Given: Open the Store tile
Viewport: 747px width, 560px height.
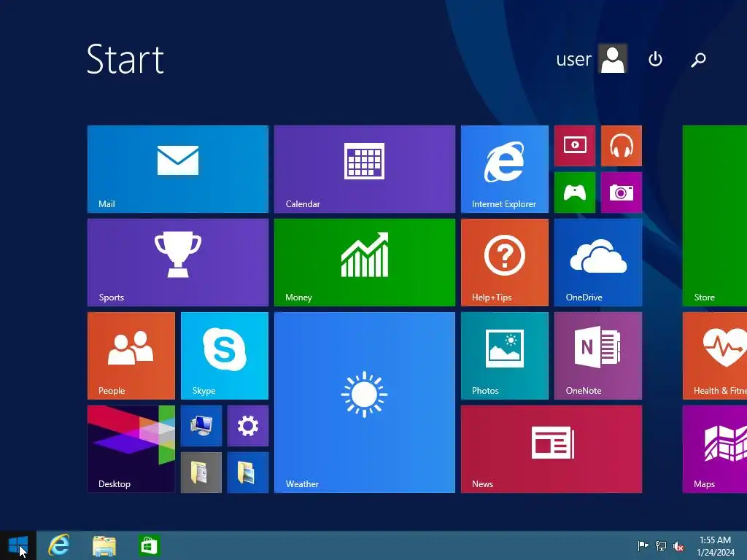Looking at the screenshot, I should click(x=715, y=216).
